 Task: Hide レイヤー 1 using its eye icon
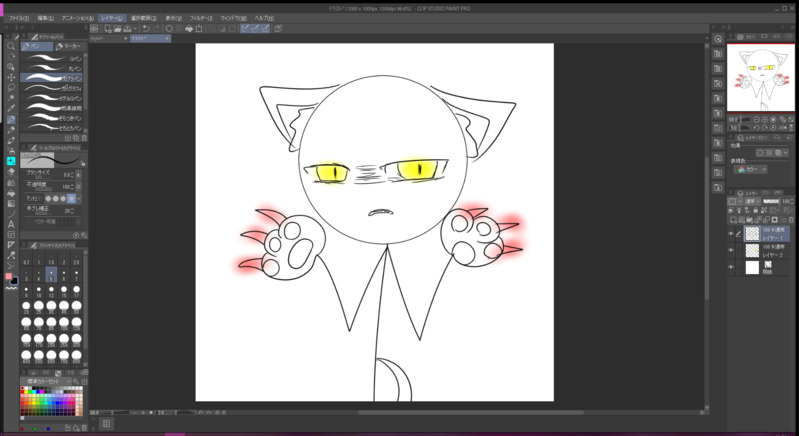pos(731,234)
